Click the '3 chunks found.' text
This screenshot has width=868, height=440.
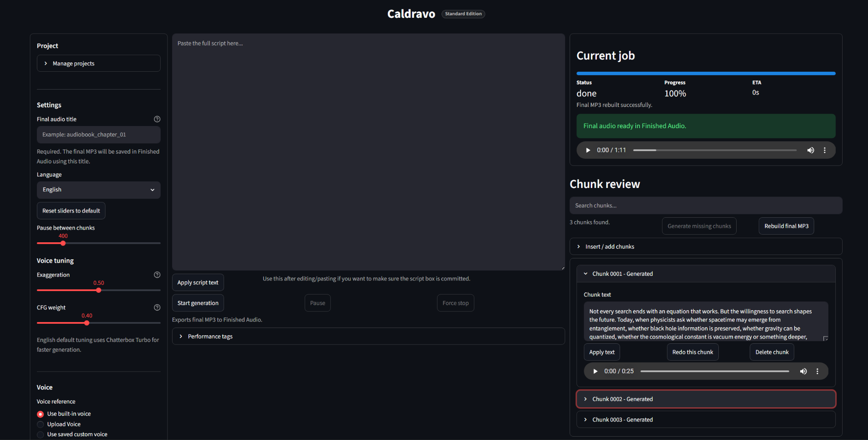pyautogui.click(x=590, y=222)
